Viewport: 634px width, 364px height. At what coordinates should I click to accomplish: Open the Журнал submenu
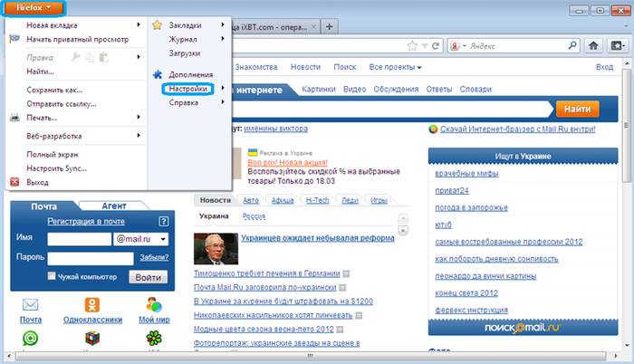point(188,39)
